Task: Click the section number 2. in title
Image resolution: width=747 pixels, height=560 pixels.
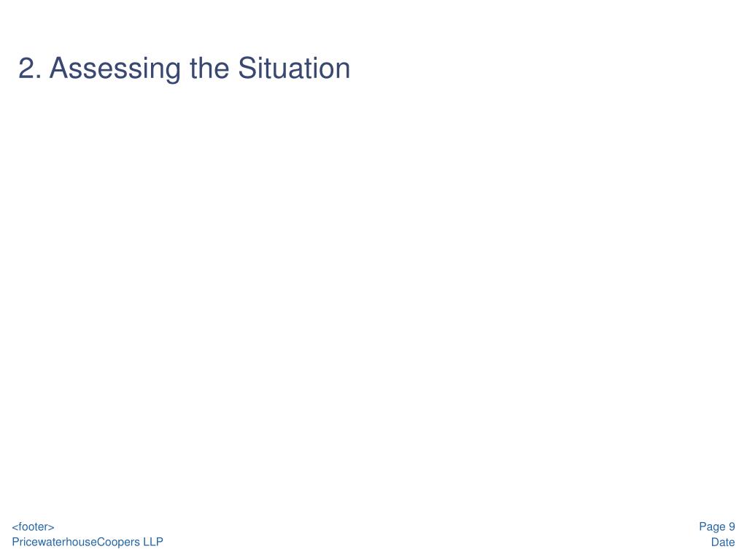Action: point(30,69)
